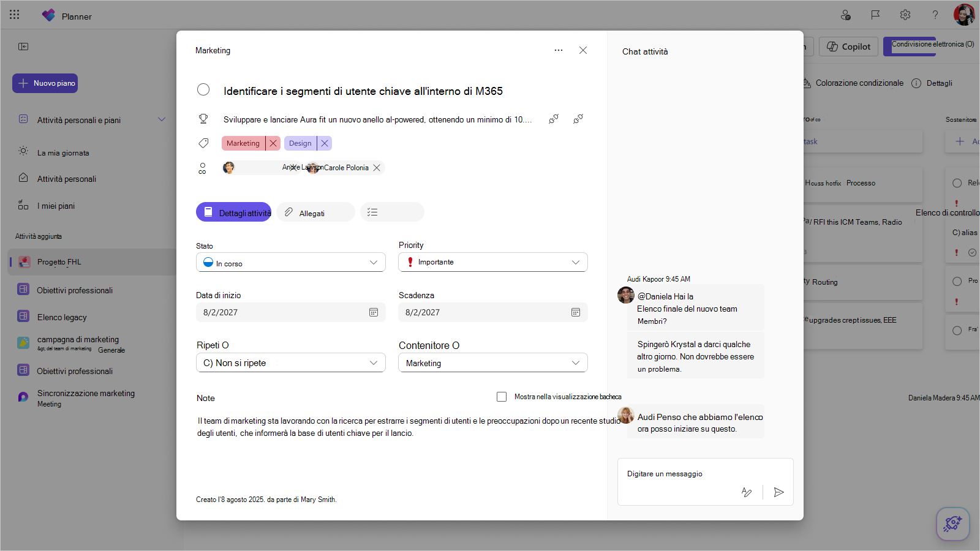Click the goal trophy icon
Screen dimensions: 980x551
tap(203, 119)
